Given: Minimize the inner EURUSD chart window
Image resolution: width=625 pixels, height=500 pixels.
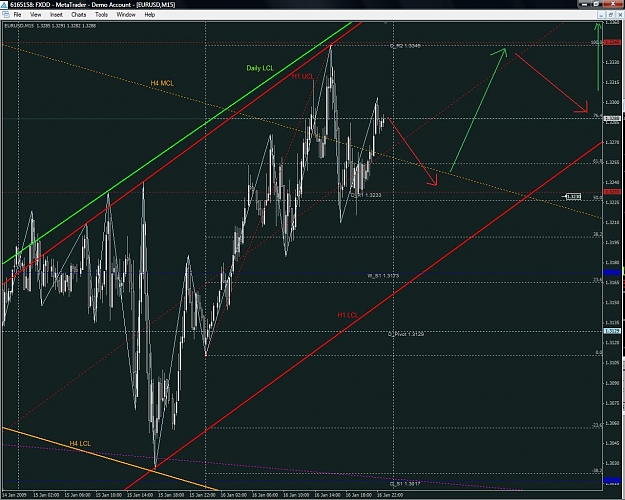Looking at the screenshot, I should [601, 15].
